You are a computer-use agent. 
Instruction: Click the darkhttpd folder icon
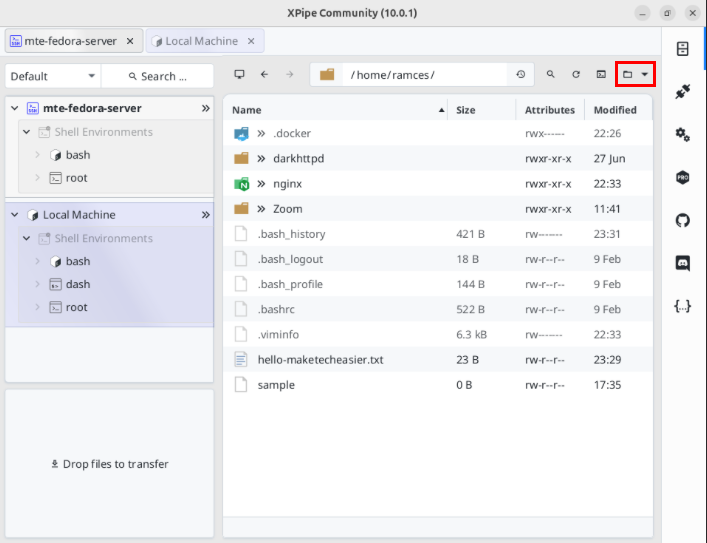[241, 159]
